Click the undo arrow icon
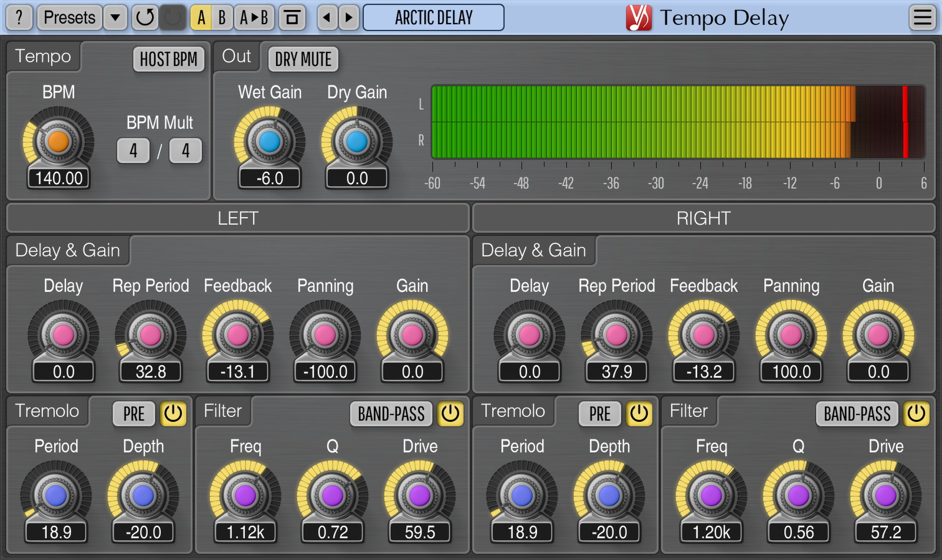The image size is (942, 560). 144,18
